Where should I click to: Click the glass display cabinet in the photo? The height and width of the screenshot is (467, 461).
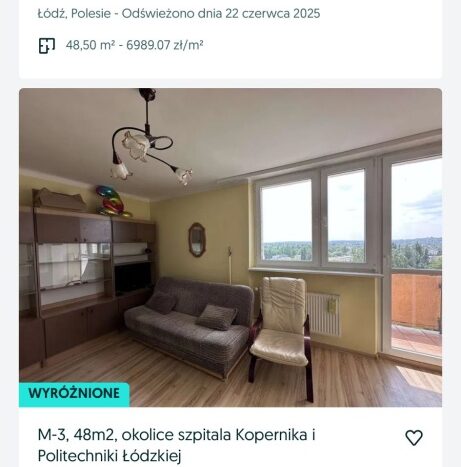click(x=72, y=265)
